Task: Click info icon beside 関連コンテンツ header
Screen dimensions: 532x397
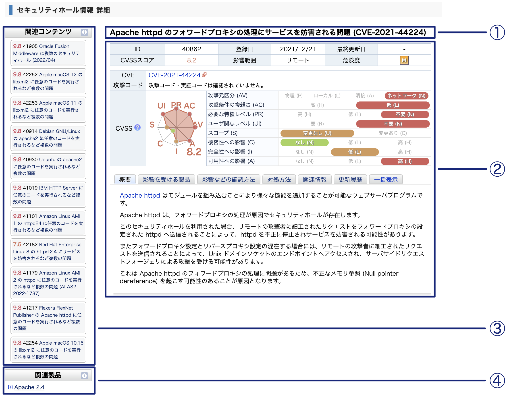Action: tap(84, 32)
